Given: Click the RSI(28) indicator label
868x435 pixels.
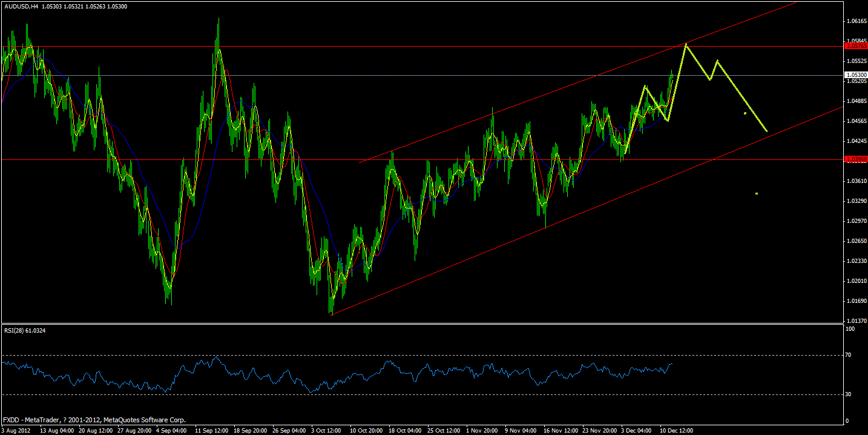Looking at the screenshot, I should (24, 330).
